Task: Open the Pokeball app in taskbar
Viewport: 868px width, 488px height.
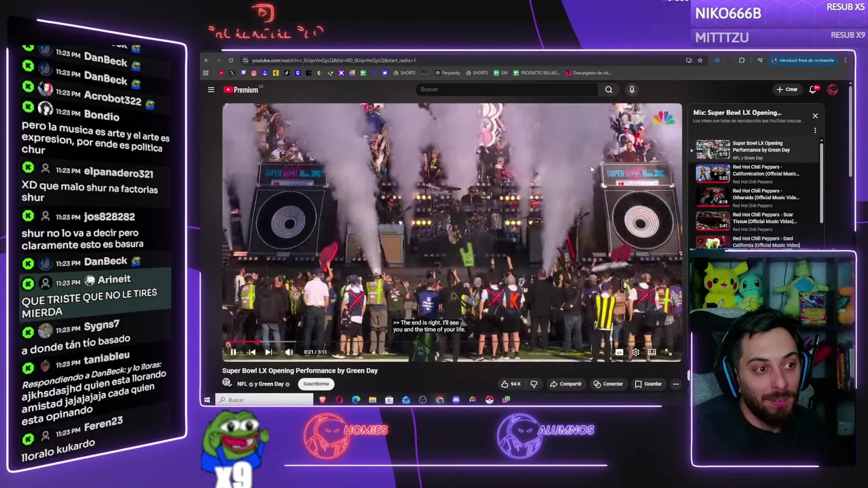Action: coord(489,400)
